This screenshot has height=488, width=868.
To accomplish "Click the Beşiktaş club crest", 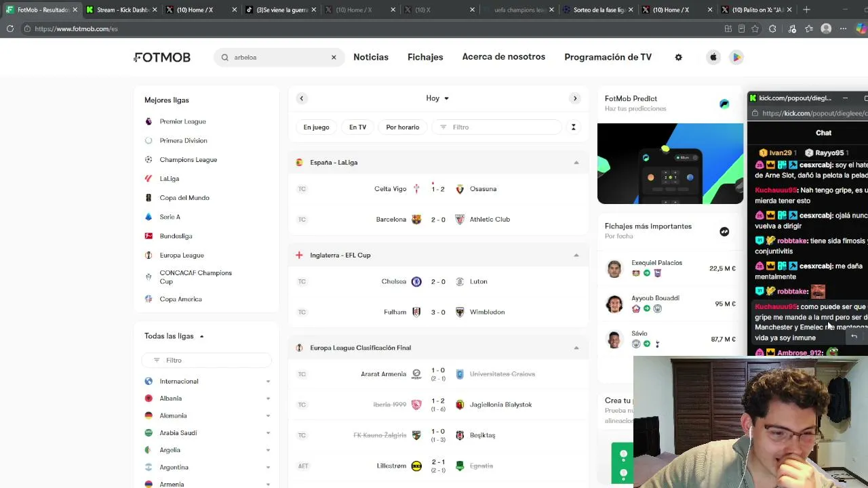I will (x=460, y=435).
